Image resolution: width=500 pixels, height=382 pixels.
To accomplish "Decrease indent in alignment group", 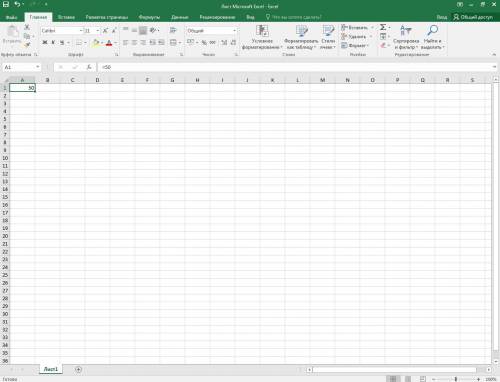I will pyautogui.click(x=152, y=43).
